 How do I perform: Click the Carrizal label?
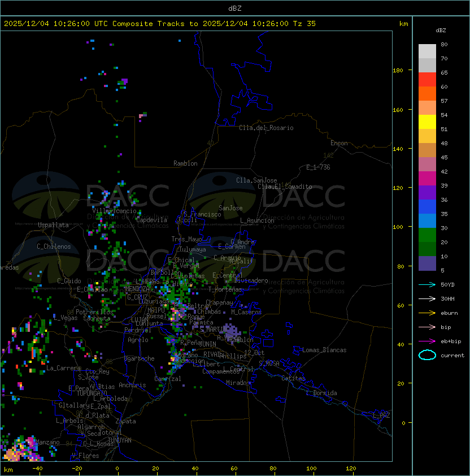point(167,379)
